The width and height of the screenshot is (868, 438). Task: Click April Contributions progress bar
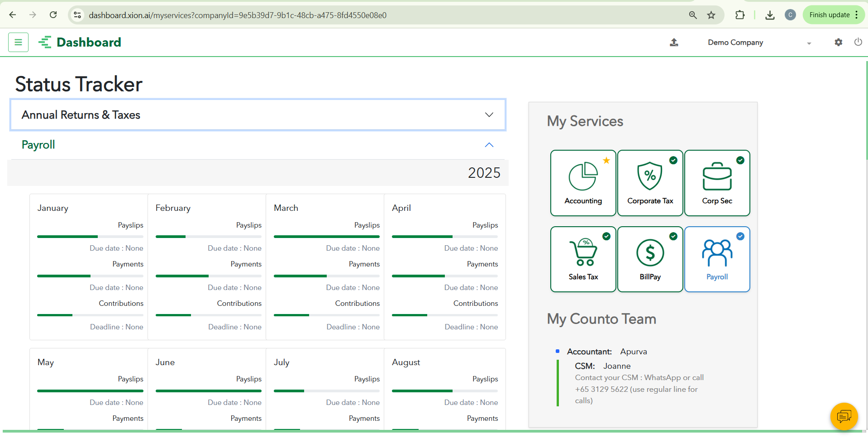pyautogui.click(x=445, y=315)
